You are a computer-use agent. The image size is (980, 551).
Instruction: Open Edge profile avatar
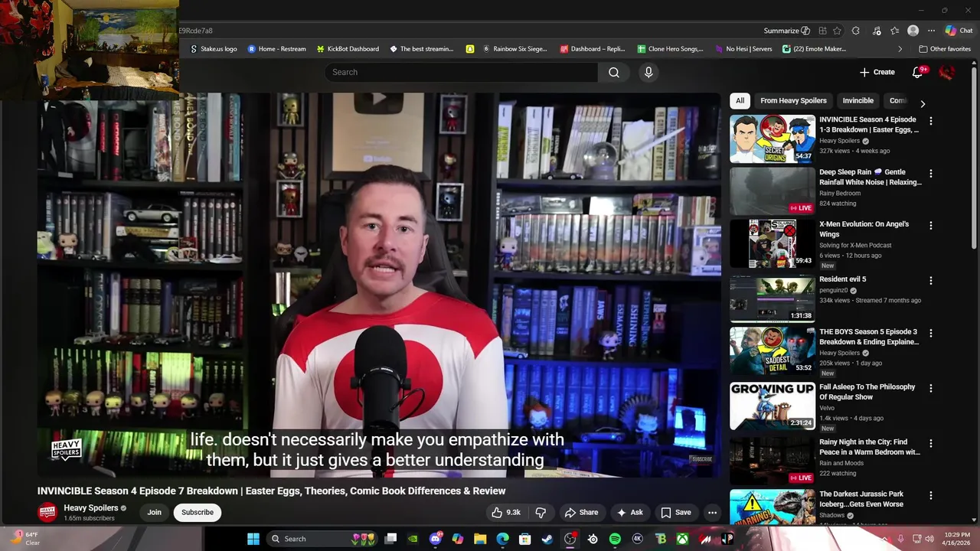pos(913,31)
